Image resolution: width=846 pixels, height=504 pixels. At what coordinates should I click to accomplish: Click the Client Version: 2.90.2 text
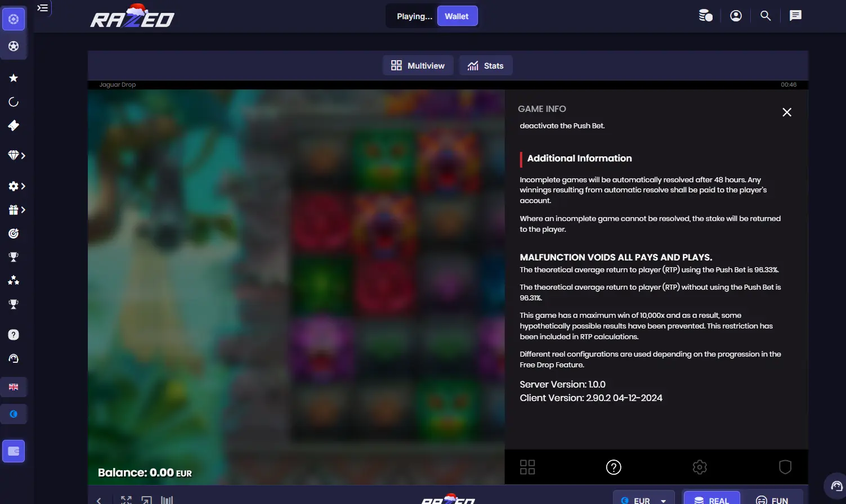pyautogui.click(x=591, y=398)
